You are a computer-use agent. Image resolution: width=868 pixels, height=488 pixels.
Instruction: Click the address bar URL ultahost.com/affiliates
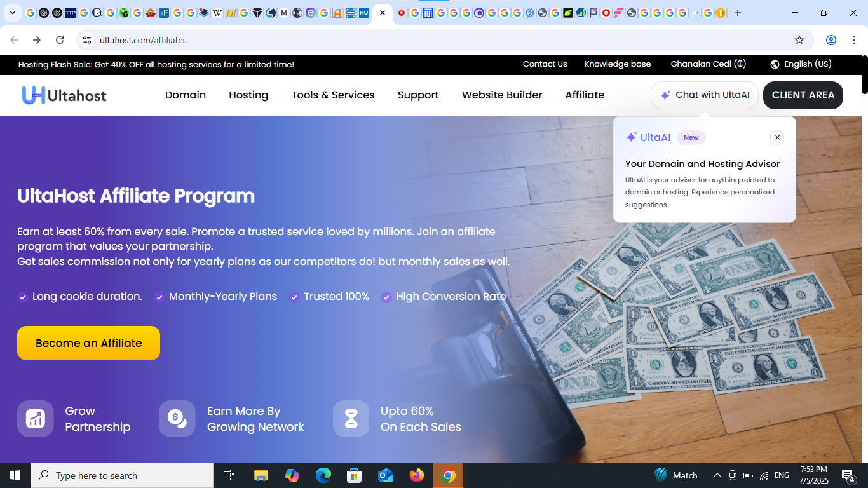pyautogui.click(x=143, y=40)
